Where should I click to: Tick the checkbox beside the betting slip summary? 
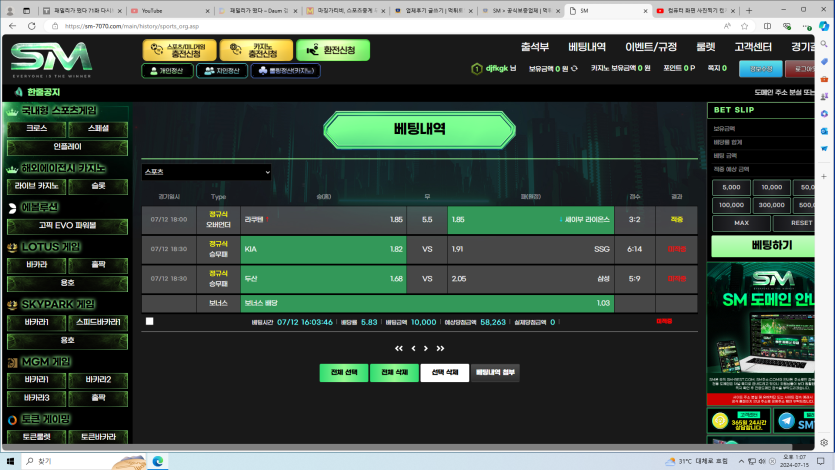point(150,322)
